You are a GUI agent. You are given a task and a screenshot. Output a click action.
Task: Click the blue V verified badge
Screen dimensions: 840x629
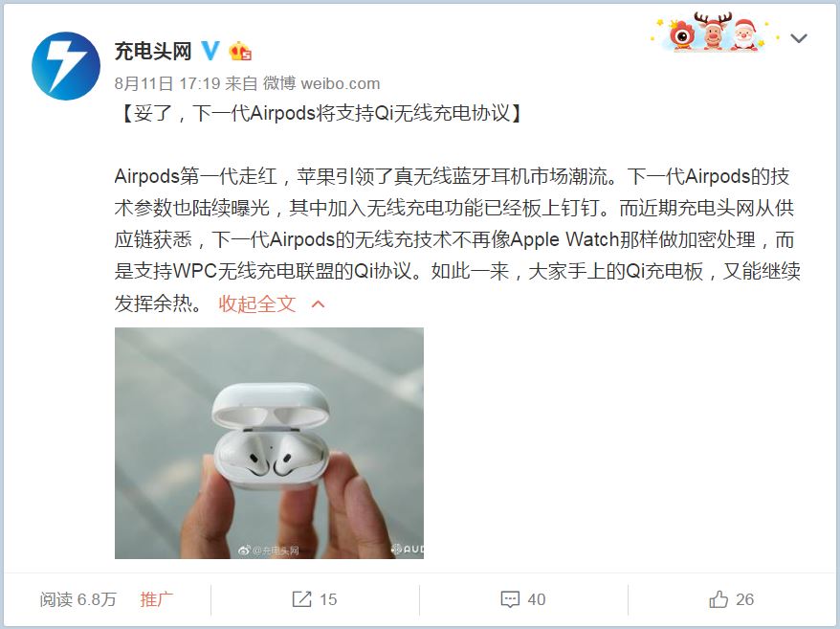click(210, 51)
